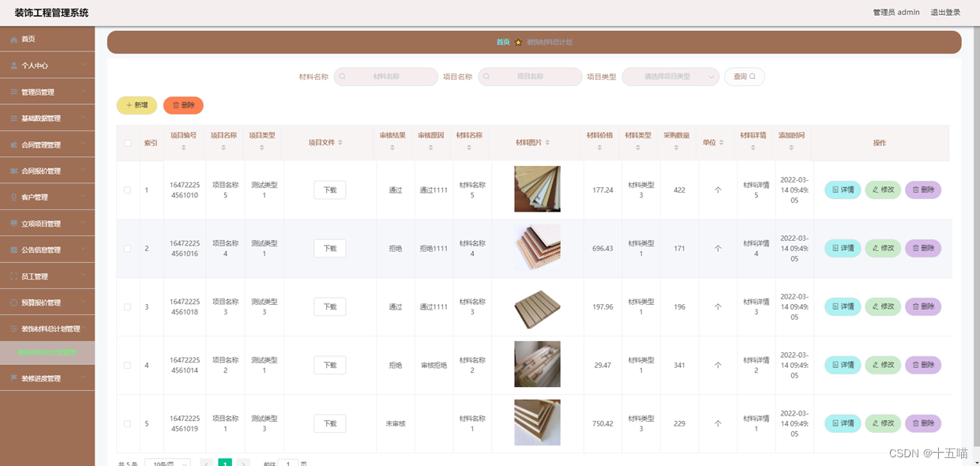Viewport: 980px width, 466px height.
Task: Click 首页 in the breadcrumb bar
Action: [x=503, y=42]
